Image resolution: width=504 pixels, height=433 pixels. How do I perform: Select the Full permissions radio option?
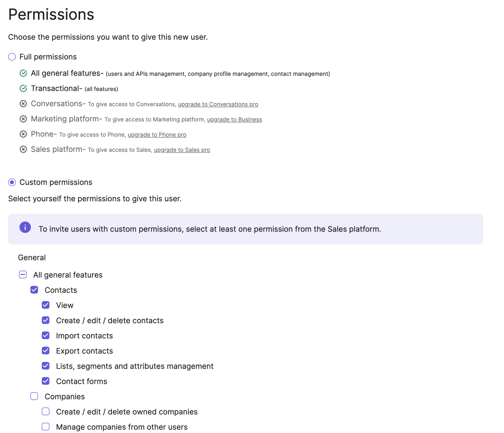[x=12, y=57]
